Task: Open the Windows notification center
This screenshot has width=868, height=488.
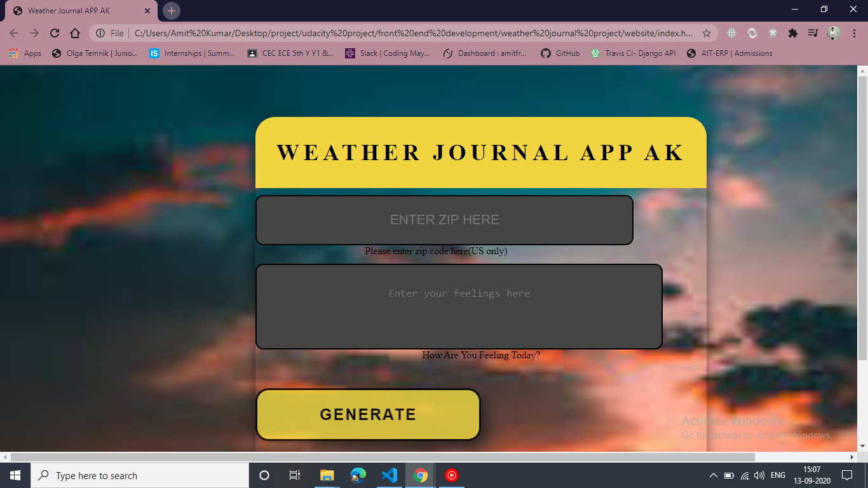Action: point(846,475)
